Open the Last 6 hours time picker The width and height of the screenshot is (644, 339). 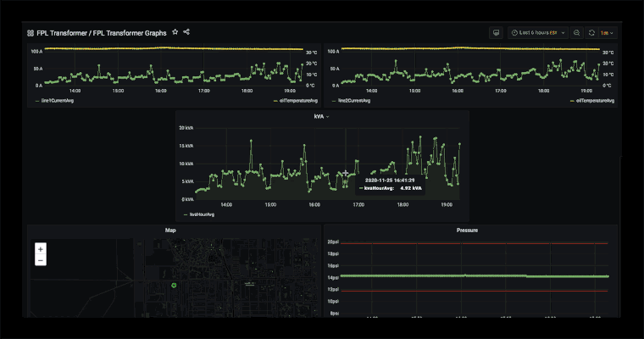click(538, 33)
